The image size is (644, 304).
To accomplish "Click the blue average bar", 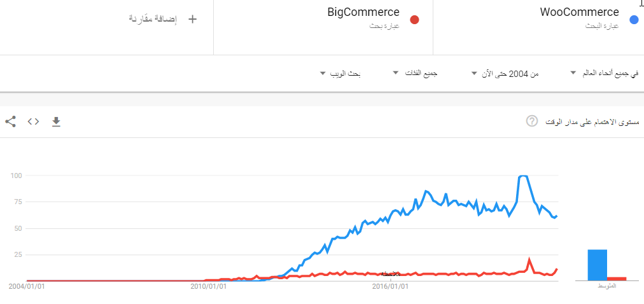I will (597, 265).
